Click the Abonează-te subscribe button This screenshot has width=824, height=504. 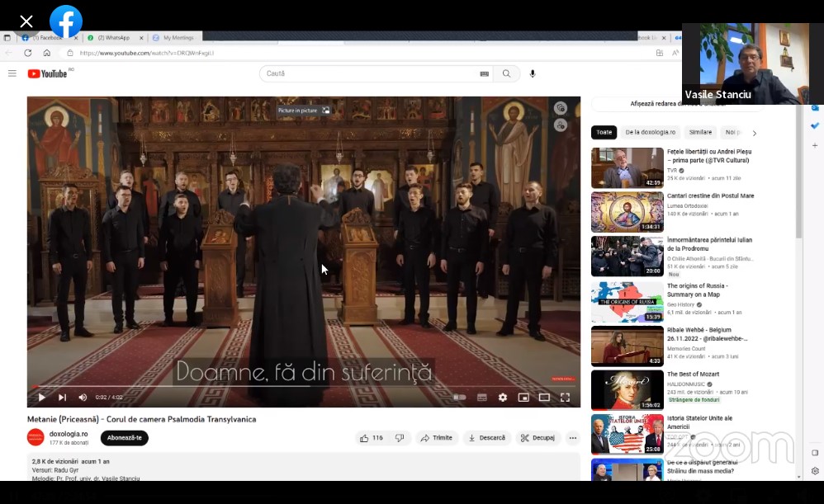click(x=124, y=438)
